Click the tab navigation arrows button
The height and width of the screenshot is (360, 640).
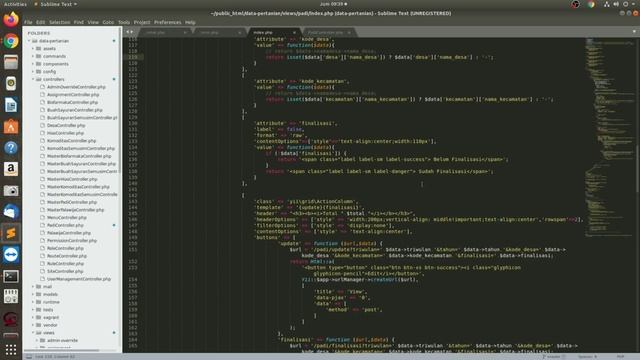click(x=129, y=32)
